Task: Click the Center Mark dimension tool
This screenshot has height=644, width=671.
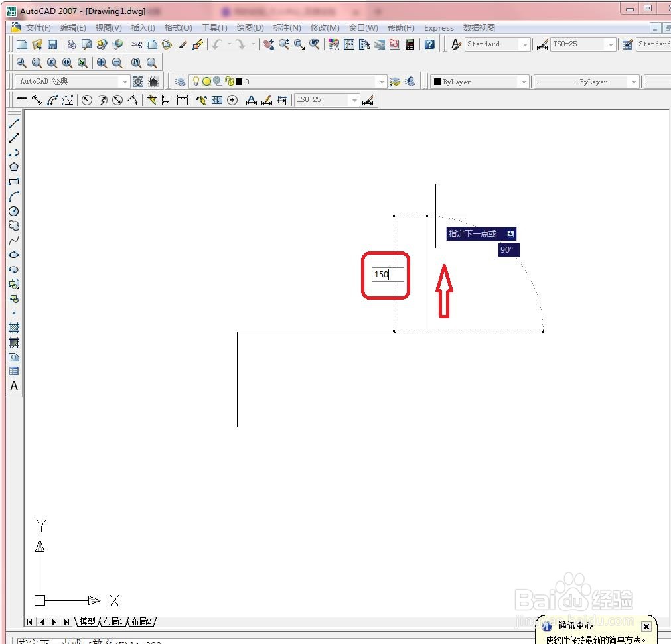Action: tap(232, 100)
